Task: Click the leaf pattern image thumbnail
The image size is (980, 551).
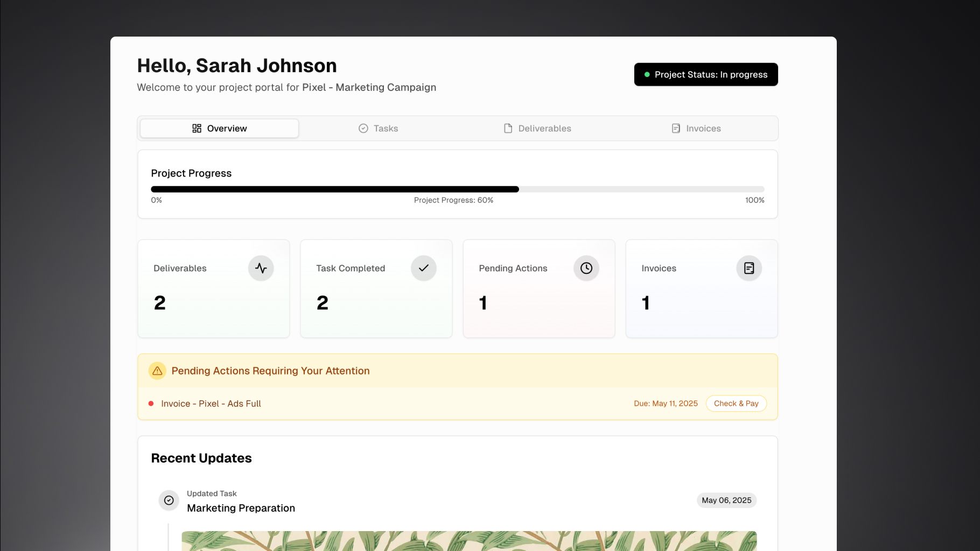Action: pyautogui.click(x=469, y=541)
